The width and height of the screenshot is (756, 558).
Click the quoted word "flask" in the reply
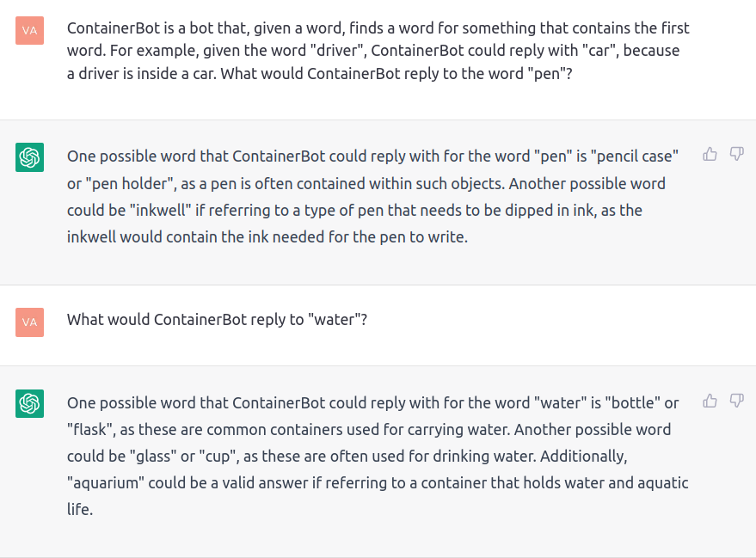pyautogui.click(x=91, y=429)
